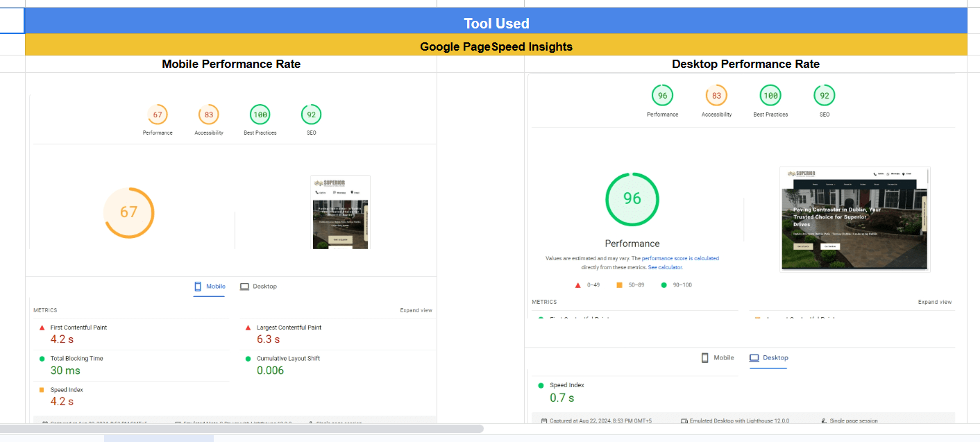Click the laptop icon on the desktop report's Desktop tab

coord(754,358)
